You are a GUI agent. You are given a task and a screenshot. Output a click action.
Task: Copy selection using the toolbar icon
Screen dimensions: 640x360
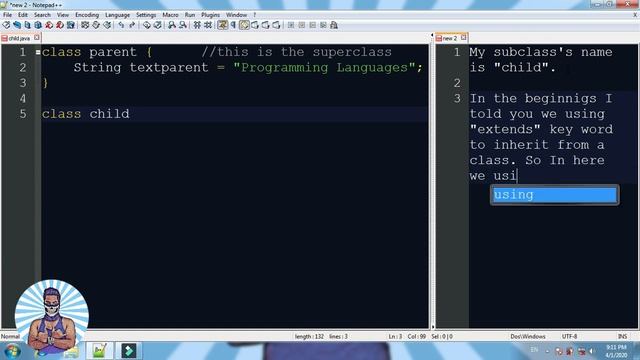coord(96,25)
